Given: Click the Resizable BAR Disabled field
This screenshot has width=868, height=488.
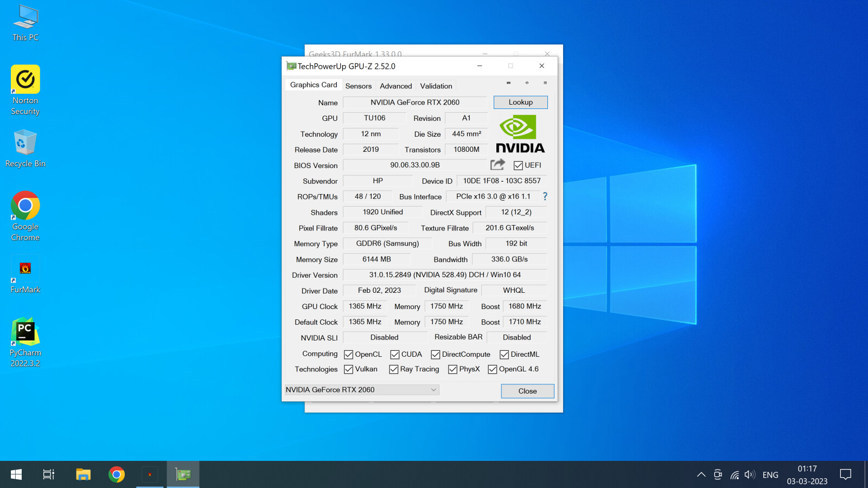Looking at the screenshot, I should 517,338.
